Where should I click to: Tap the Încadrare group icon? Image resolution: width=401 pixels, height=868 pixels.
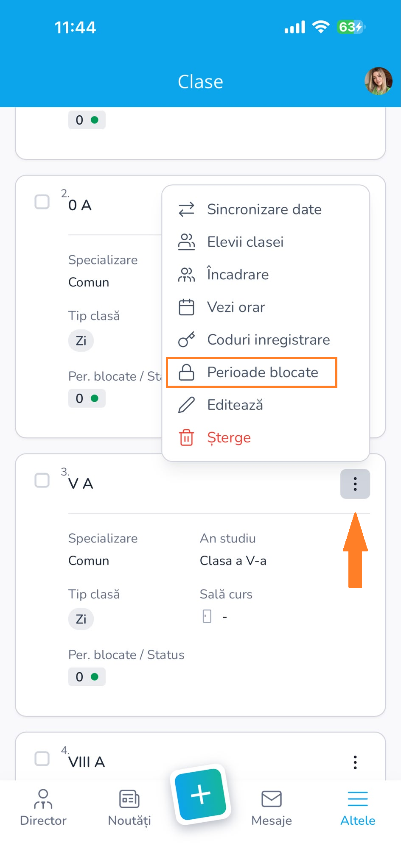186,275
